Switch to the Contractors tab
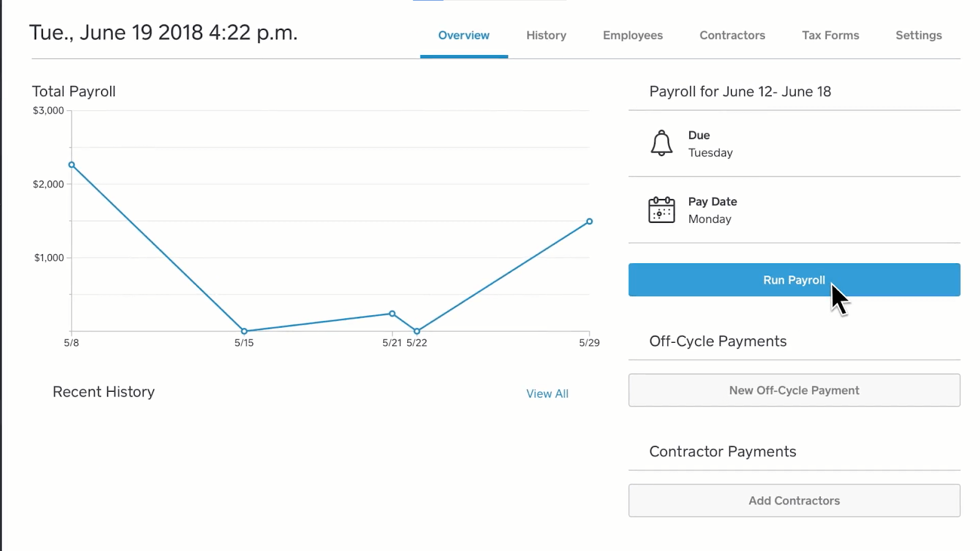This screenshot has width=980, height=551. pos(732,35)
